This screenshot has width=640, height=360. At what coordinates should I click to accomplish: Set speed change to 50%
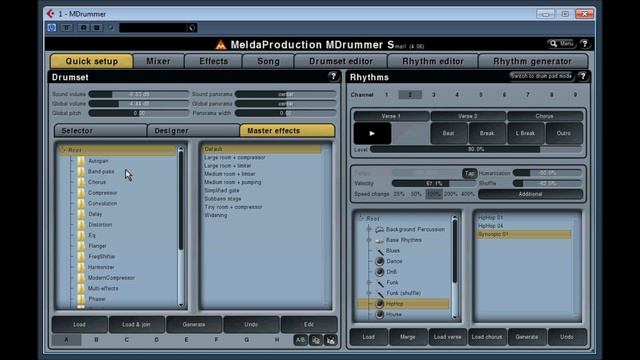[416, 194]
